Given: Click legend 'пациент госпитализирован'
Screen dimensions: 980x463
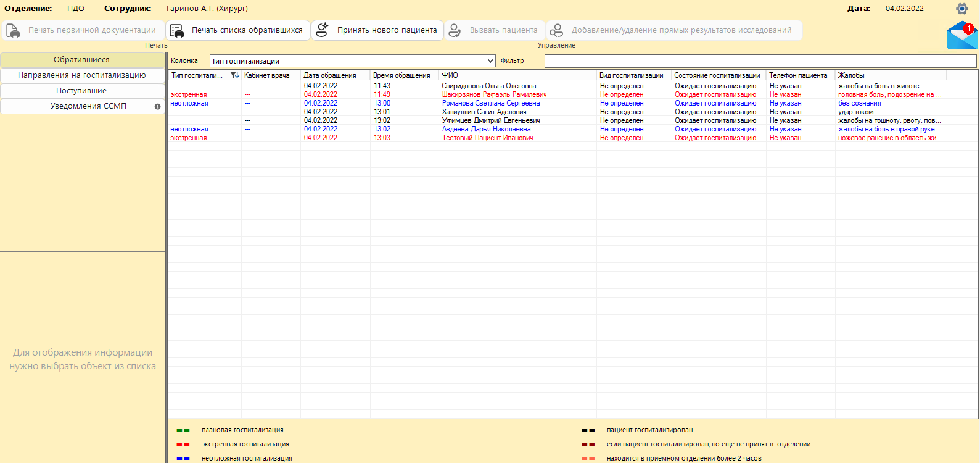Looking at the screenshot, I should click(649, 430).
